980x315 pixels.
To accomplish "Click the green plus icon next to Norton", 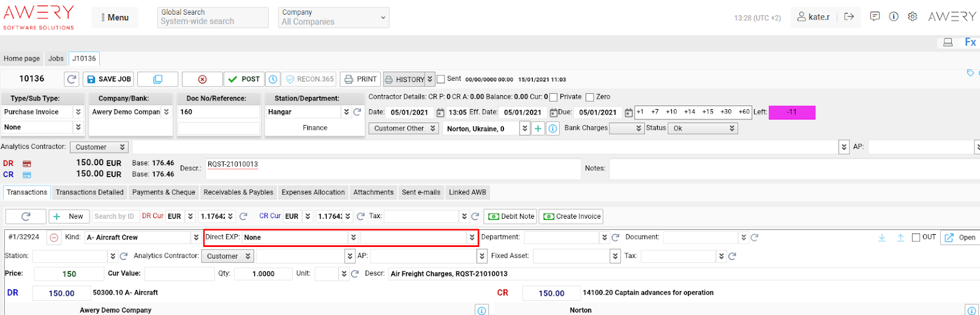I will [x=538, y=129].
